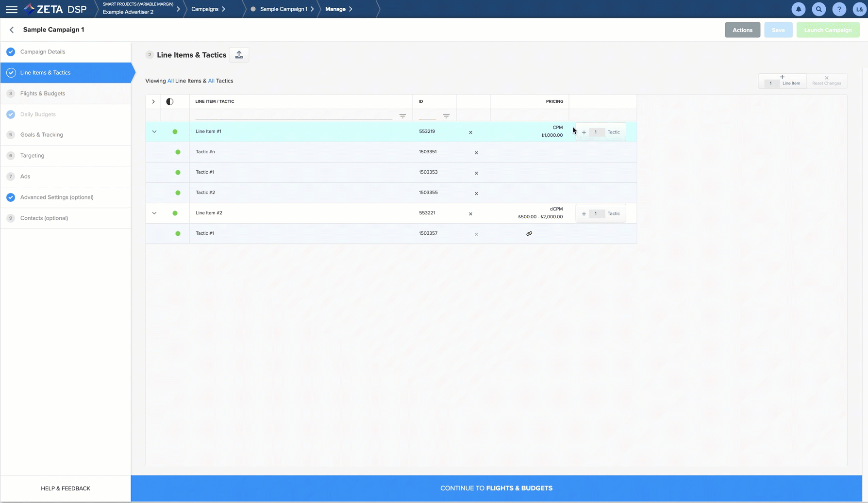Open the help question mark icon
Screen dimensions: 868x503
[x=839, y=9]
